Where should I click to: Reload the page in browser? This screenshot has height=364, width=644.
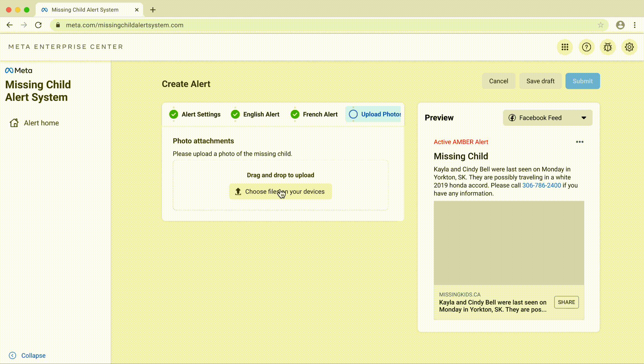pyautogui.click(x=38, y=25)
